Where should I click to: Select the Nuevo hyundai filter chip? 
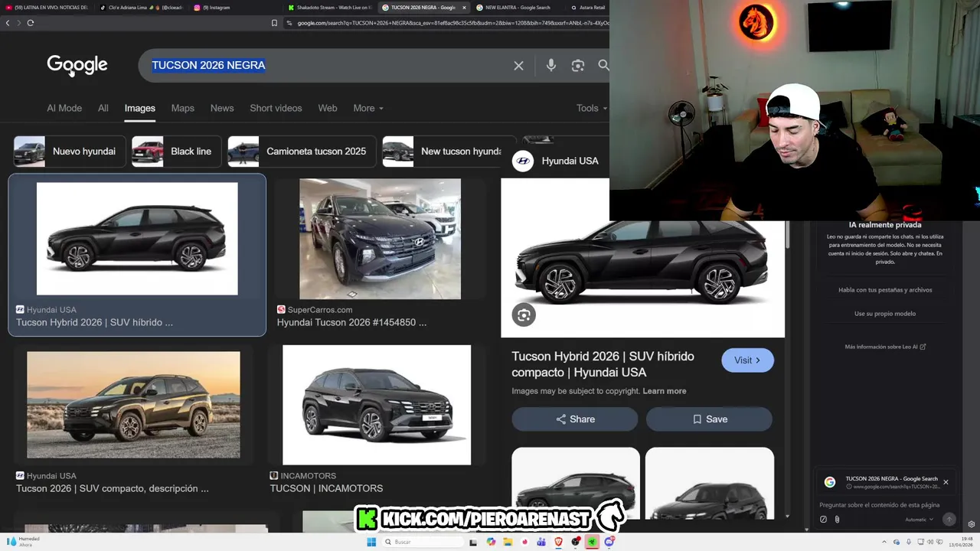(69, 152)
